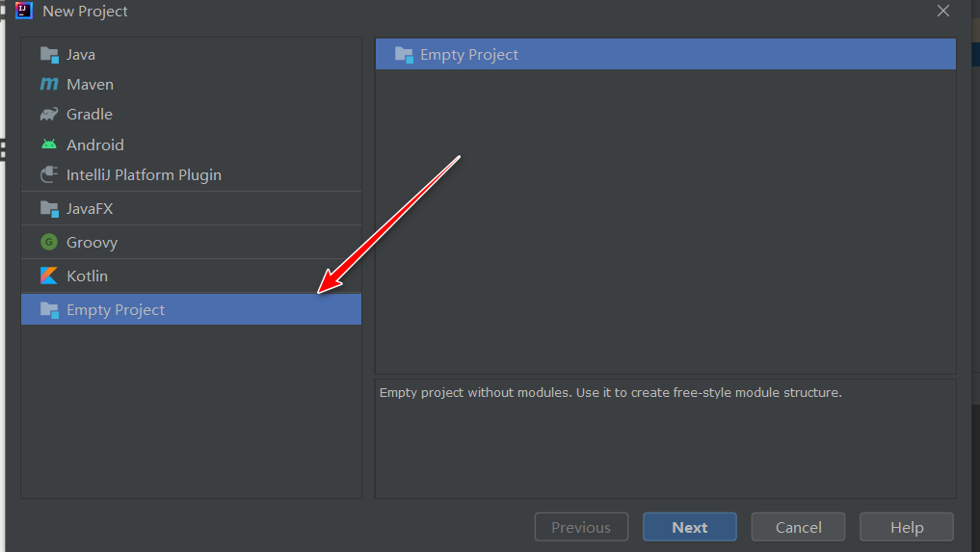Screen dimensions: 980x552
Task: Click the green Groovy G icon
Action: pyautogui.click(x=49, y=242)
